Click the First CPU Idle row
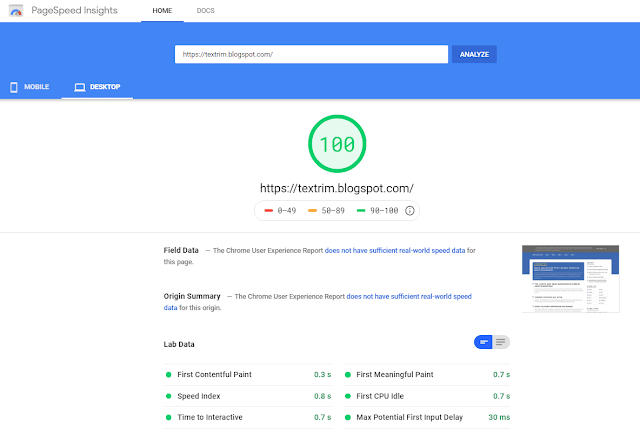This screenshot has height=435, width=640. [427, 396]
